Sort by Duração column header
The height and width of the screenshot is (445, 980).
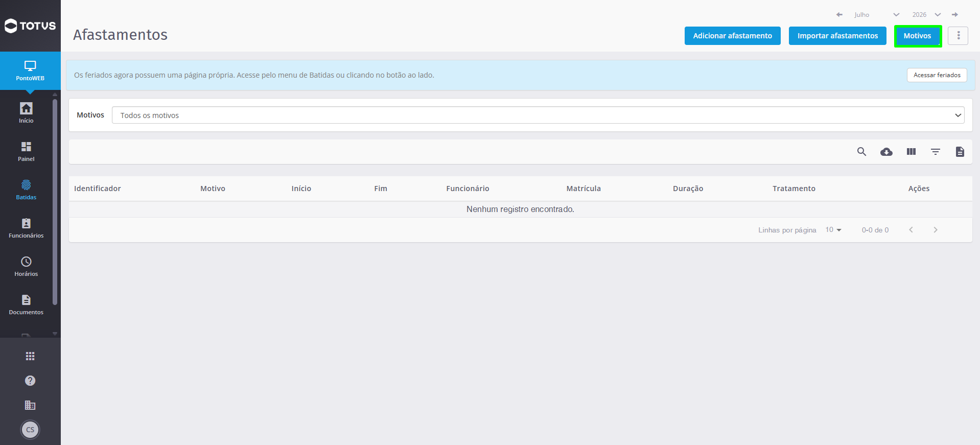(688, 189)
